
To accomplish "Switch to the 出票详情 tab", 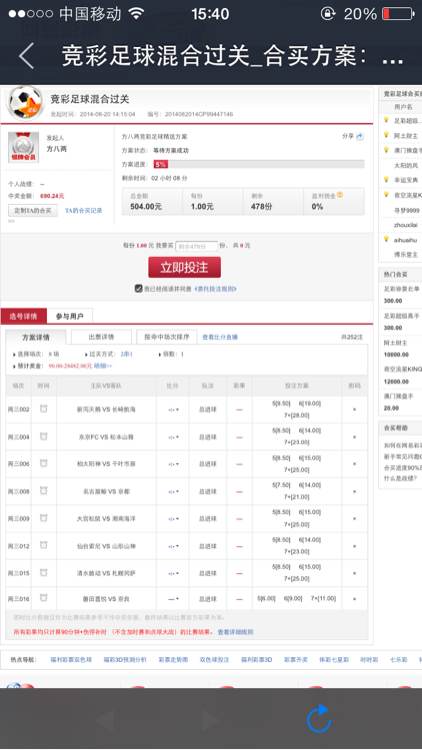I will pyautogui.click(x=101, y=337).
